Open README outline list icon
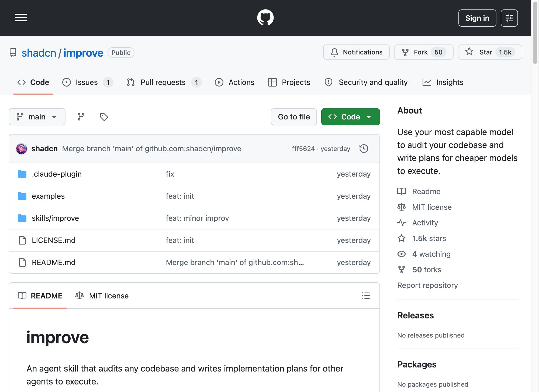The image size is (539, 392). (366, 296)
